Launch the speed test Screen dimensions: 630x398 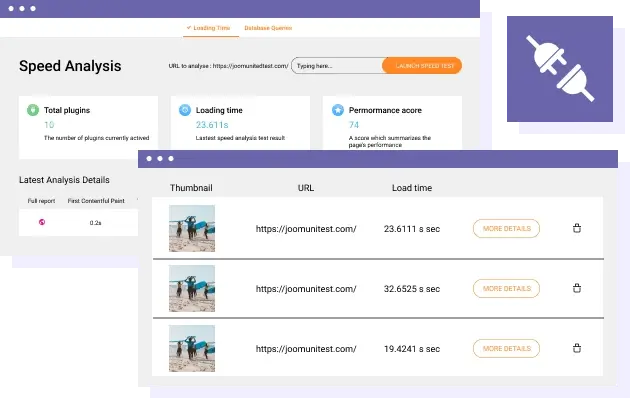422,65
